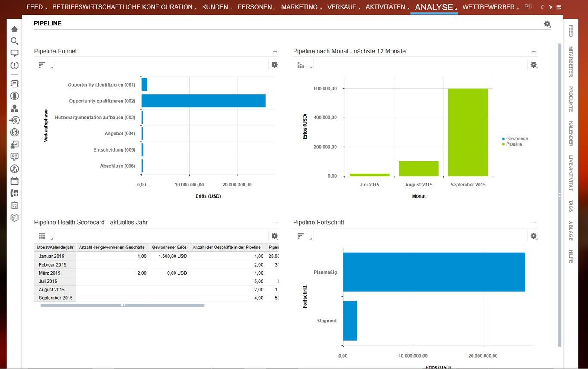The height and width of the screenshot is (369, 588).
Task: Open the clipboard checklist tasks icon
Action: coord(14,205)
